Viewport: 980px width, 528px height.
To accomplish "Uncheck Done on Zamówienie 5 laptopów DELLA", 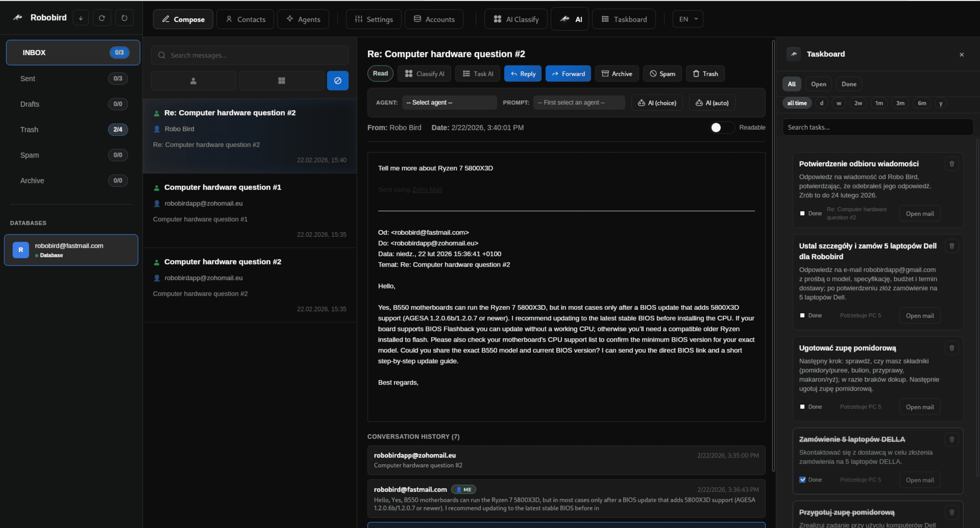I will 802,480.
